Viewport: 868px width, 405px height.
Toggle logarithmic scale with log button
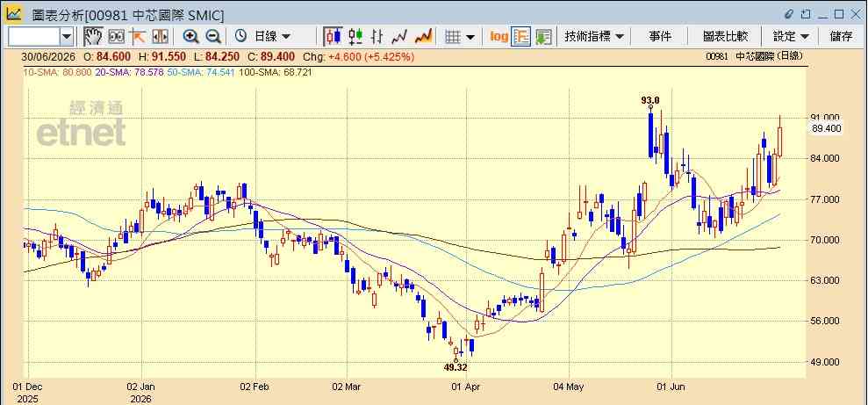pyautogui.click(x=499, y=37)
